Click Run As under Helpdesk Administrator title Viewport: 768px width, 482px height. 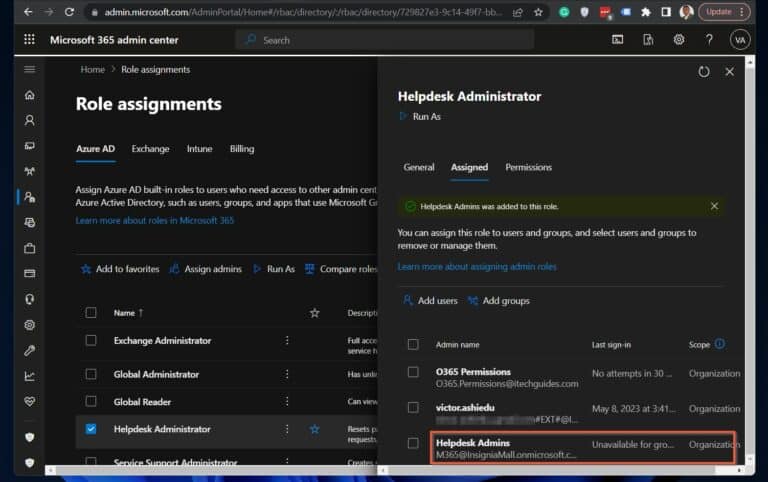pos(421,117)
